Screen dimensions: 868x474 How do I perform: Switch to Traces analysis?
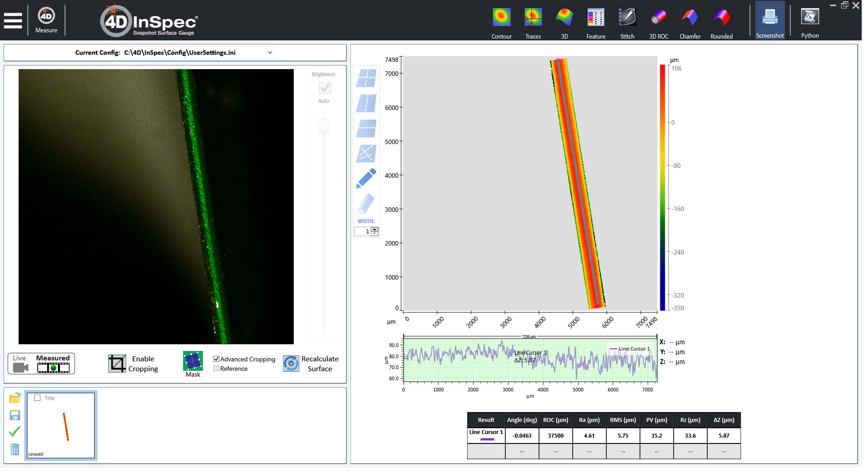533,24
